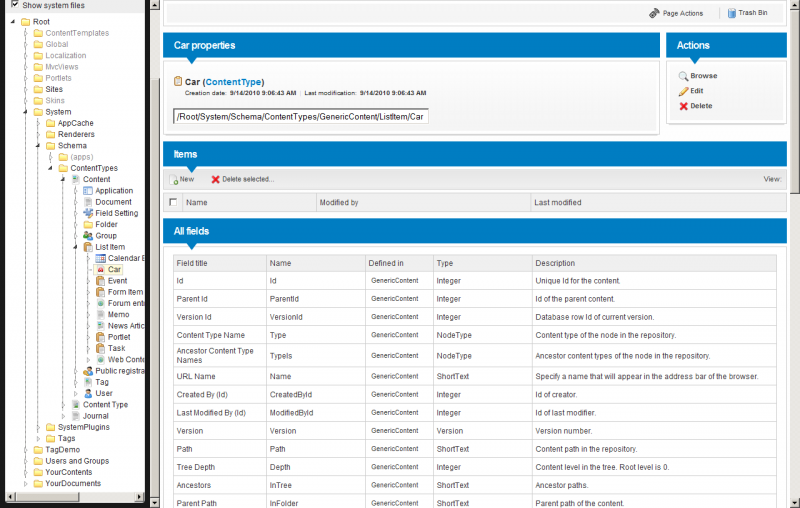The image size is (800, 508).
Task: Click the clipboard icon beside Car title
Action: 178,81
